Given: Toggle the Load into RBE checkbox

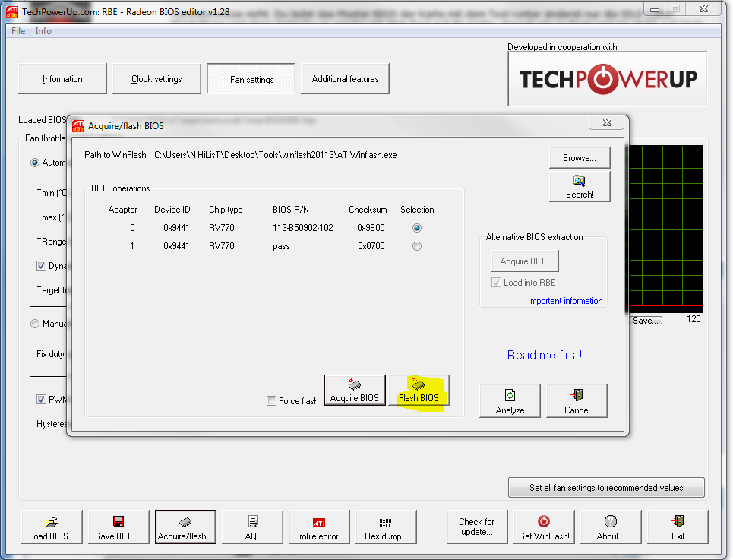Looking at the screenshot, I should [x=497, y=283].
